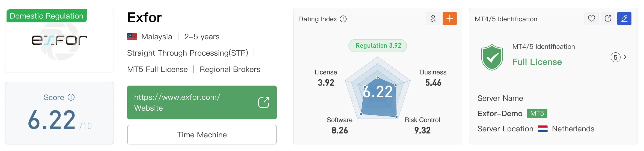
Task: Open the Time Machine button
Action: [202, 135]
